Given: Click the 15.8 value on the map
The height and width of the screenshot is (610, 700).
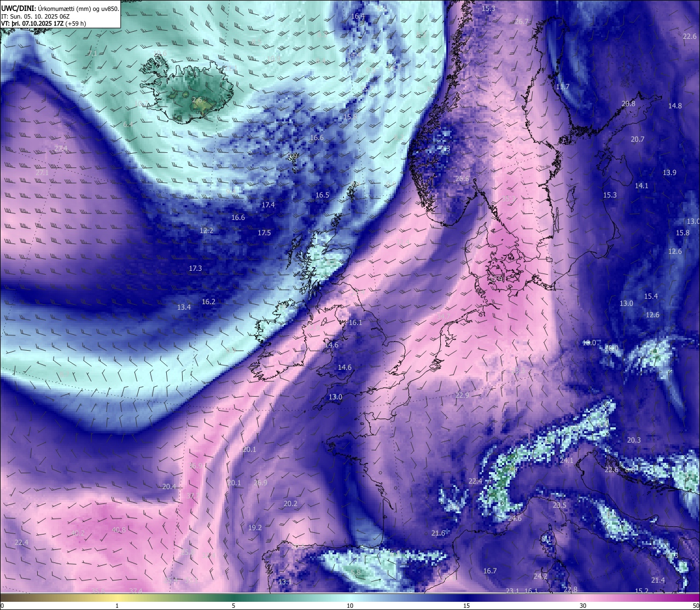Looking at the screenshot, I should click(x=682, y=233).
